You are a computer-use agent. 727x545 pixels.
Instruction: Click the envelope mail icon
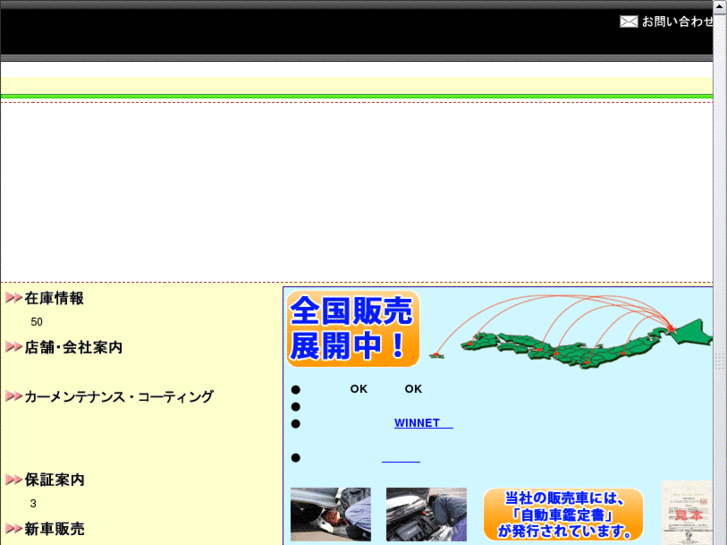(x=629, y=21)
